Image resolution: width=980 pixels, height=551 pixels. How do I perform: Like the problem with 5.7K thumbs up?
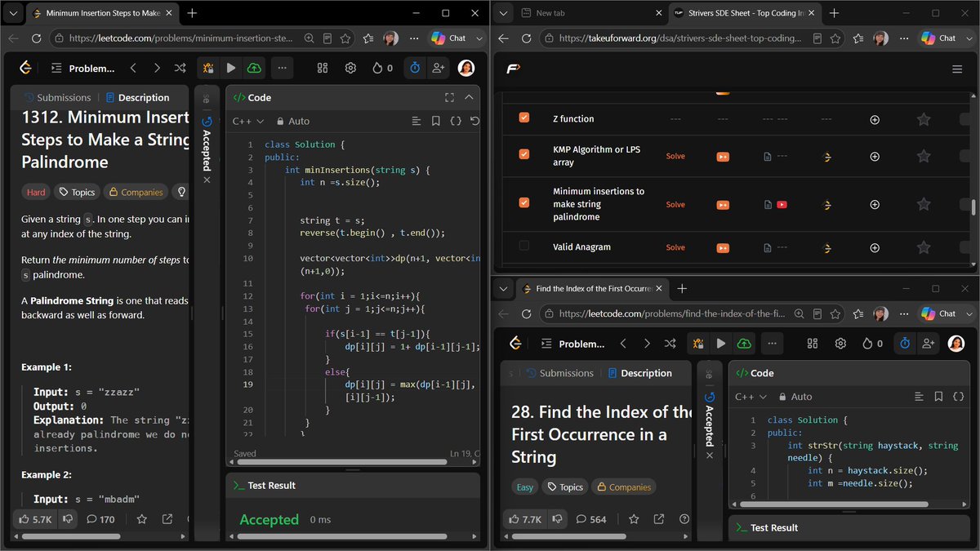pos(36,518)
